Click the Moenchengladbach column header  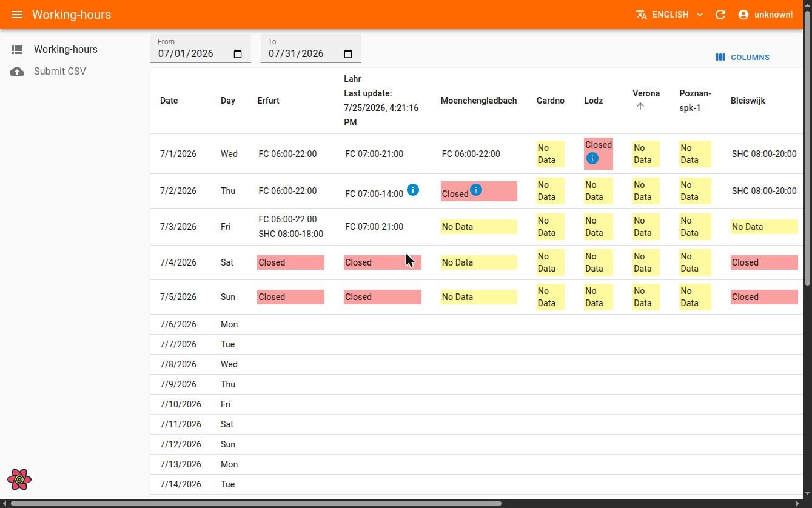point(478,101)
